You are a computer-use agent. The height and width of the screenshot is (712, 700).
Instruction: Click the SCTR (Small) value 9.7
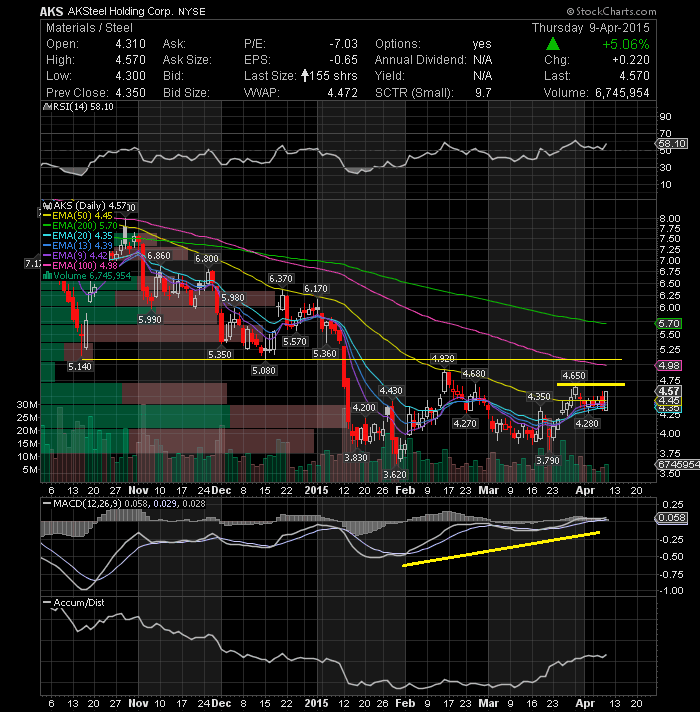point(483,92)
